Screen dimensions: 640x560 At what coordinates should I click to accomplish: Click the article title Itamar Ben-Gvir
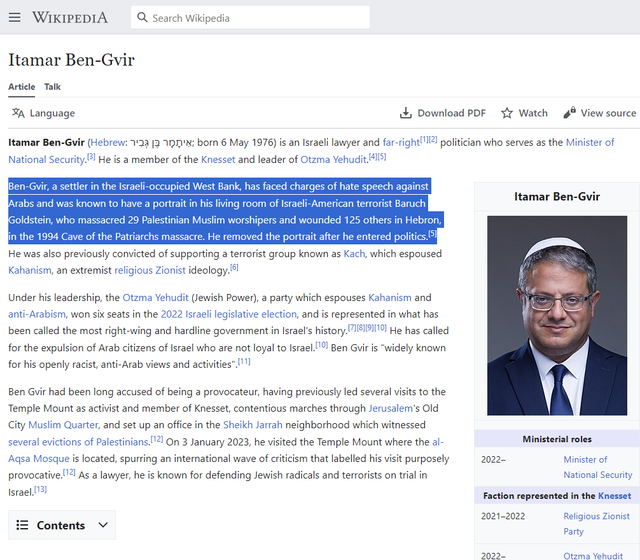tap(71, 60)
